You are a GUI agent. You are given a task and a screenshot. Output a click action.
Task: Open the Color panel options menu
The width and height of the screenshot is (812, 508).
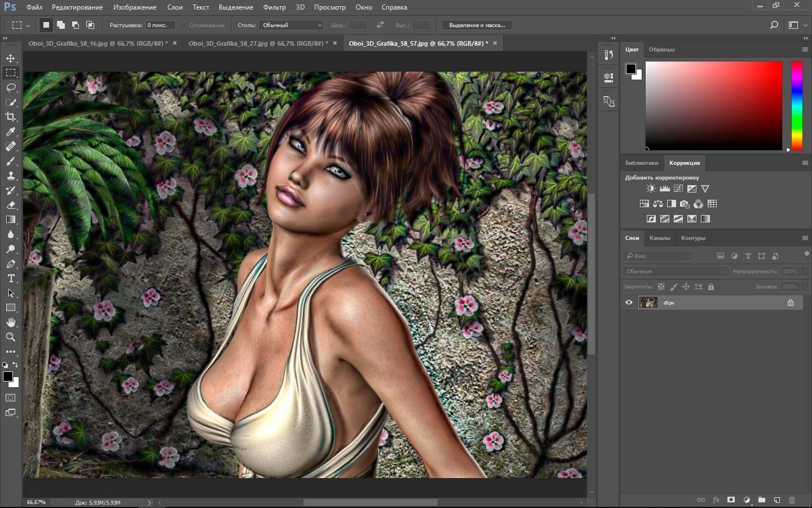(805, 49)
